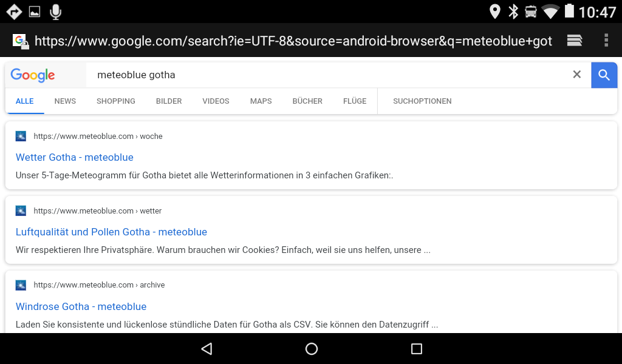Screen dimensions: 622x364
Task: Open the browser three-dot overflow menu
Action: [x=606, y=41]
